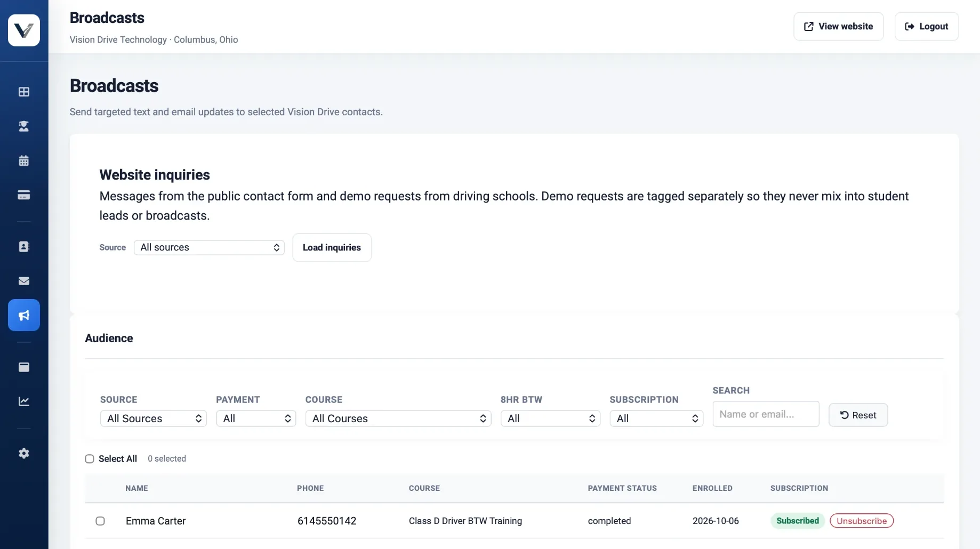Click the ENROLLED column header
Viewport: 980px width, 549px height.
coord(712,488)
